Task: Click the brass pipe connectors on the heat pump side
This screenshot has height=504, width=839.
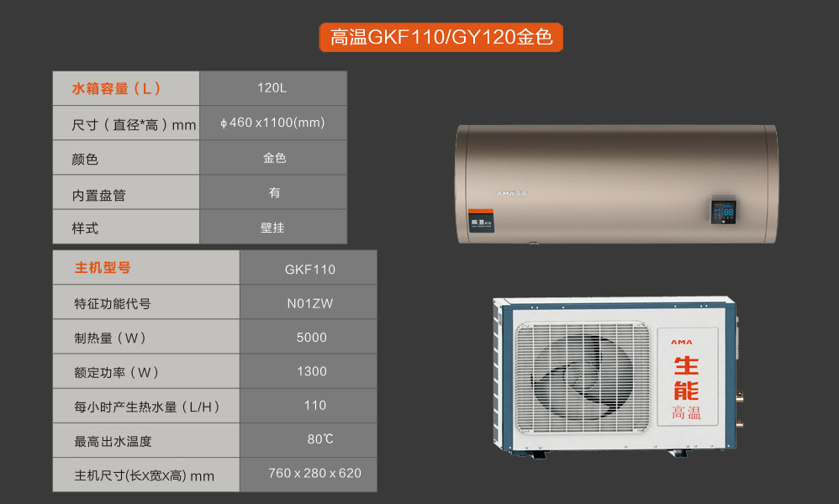Action: [740, 407]
